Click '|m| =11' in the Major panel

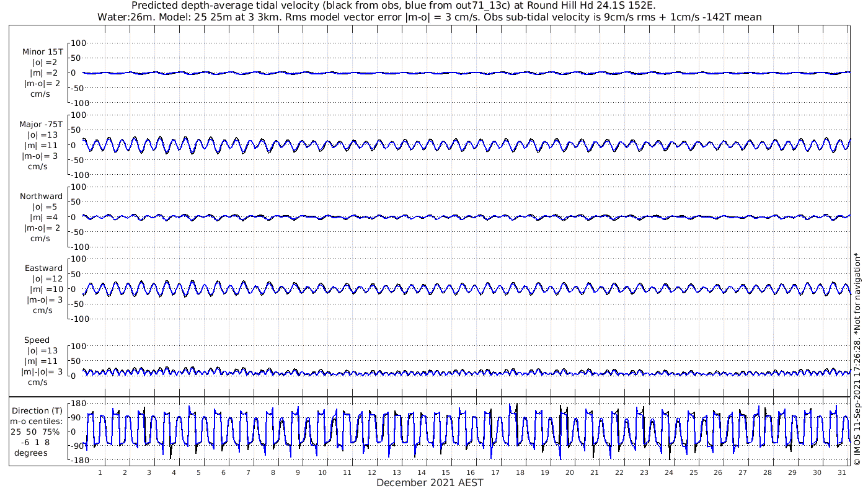(43, 146)
